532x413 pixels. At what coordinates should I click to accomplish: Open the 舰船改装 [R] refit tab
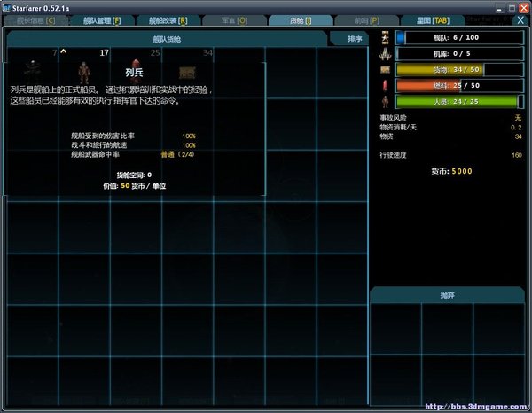click(168, 20)
